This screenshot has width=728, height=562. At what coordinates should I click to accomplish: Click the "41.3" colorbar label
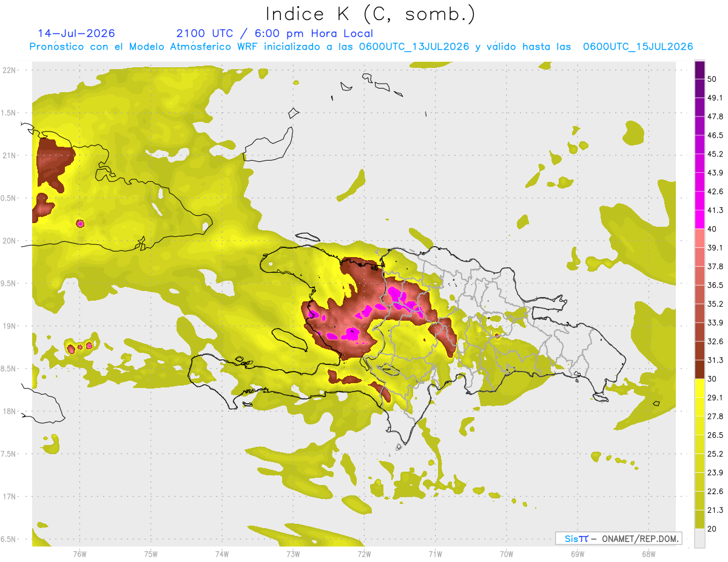(715, 210)
